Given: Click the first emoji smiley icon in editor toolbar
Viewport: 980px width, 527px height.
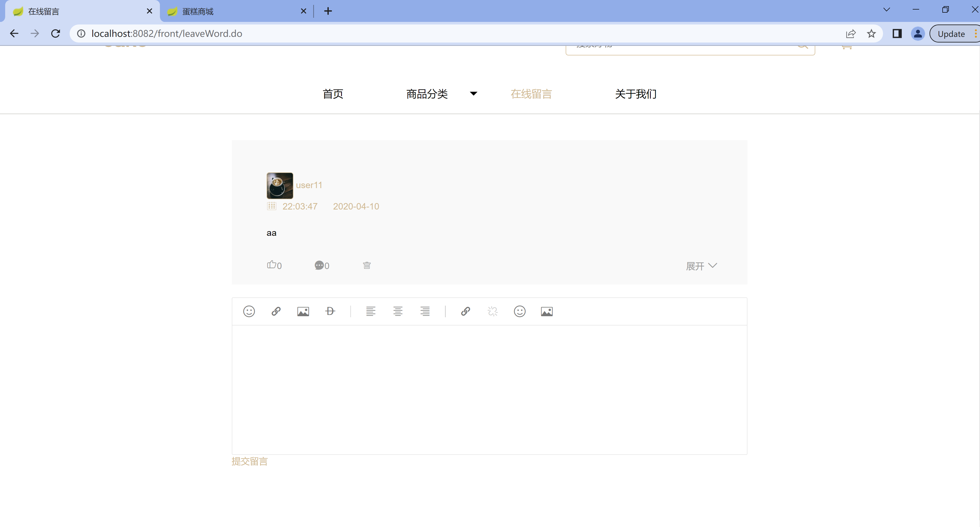Looking at the screenshot, I should (249, 311).
